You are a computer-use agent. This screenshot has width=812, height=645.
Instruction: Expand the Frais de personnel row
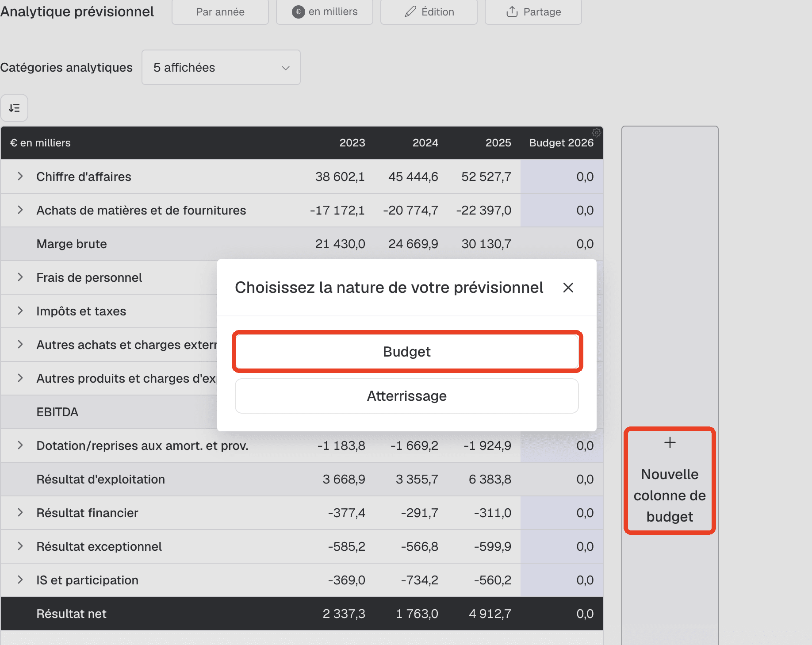click(x=20, y=277)
